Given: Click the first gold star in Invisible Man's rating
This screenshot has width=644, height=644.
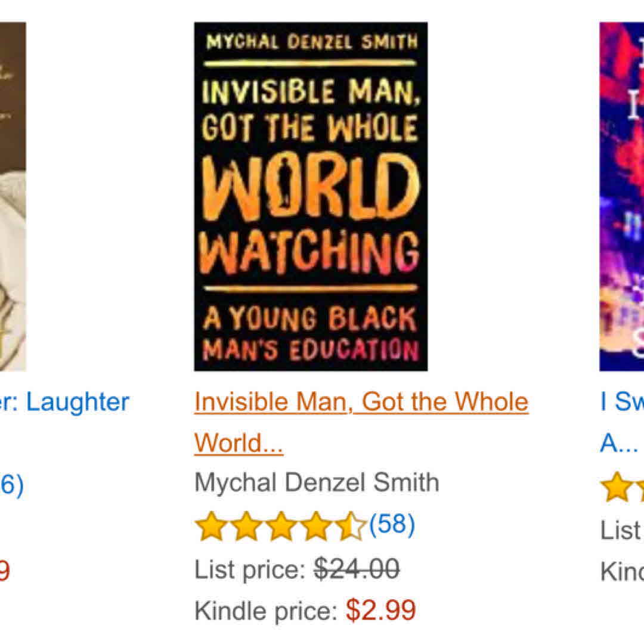Looking at the screenshot, I should click(x=209, y=527).
